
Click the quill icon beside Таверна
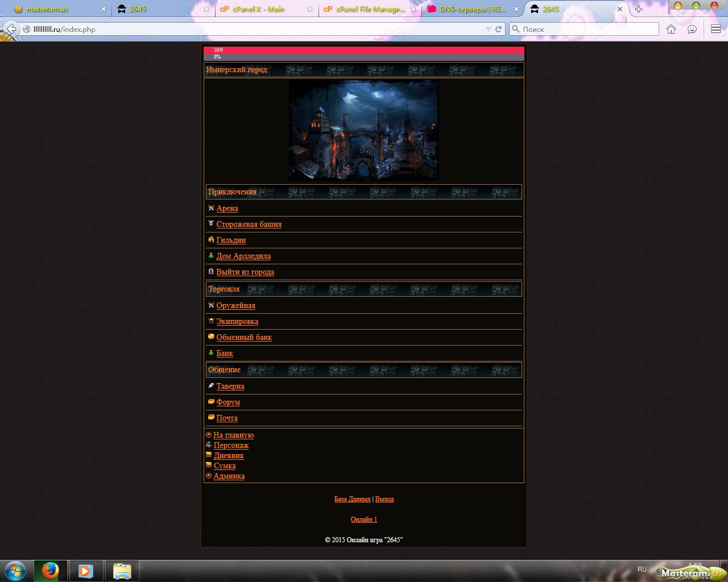[211, 386]
